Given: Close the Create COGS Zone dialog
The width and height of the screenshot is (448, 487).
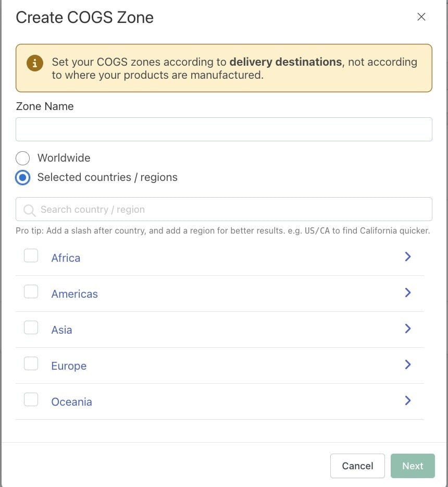Looking at the screenshot, I should (421, 17).
